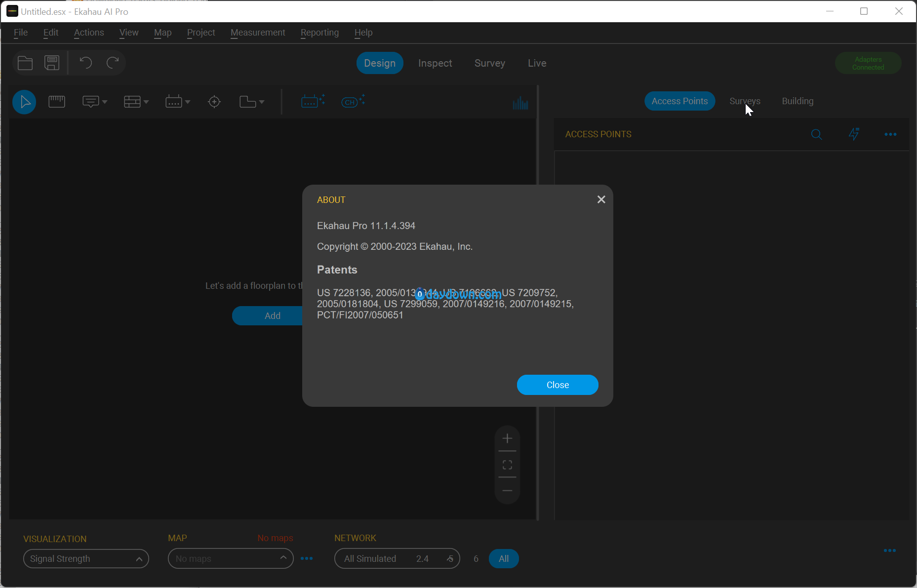917x588 pixels.
Task: Click the open project folder icon
Action: click(25, 63)
